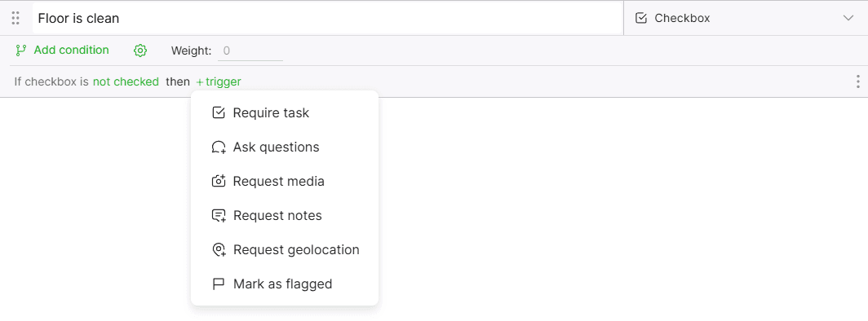Image resolution: width=868 pixels, height=321 pixels.
Task: Click the Weight input field
Action: pos(250,51)
